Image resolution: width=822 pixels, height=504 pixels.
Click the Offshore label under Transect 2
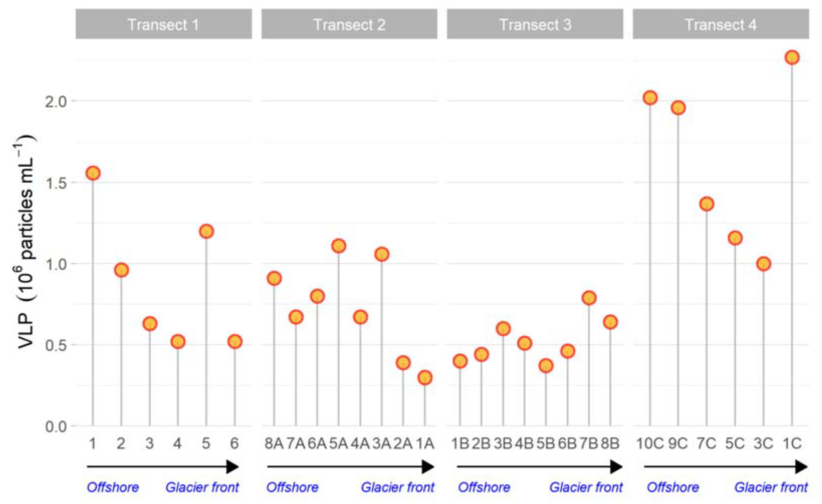coord(292,487)
